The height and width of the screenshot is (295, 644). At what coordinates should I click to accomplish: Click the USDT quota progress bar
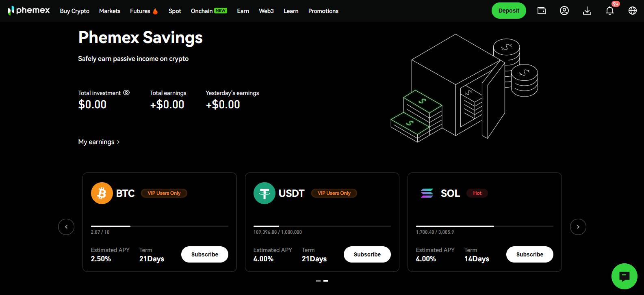[322, 226]
